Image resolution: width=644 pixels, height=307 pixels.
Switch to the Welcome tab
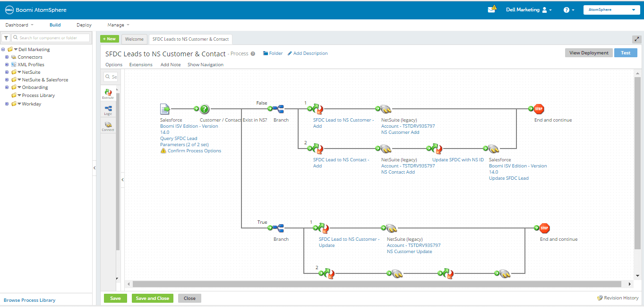click(135, 39)
